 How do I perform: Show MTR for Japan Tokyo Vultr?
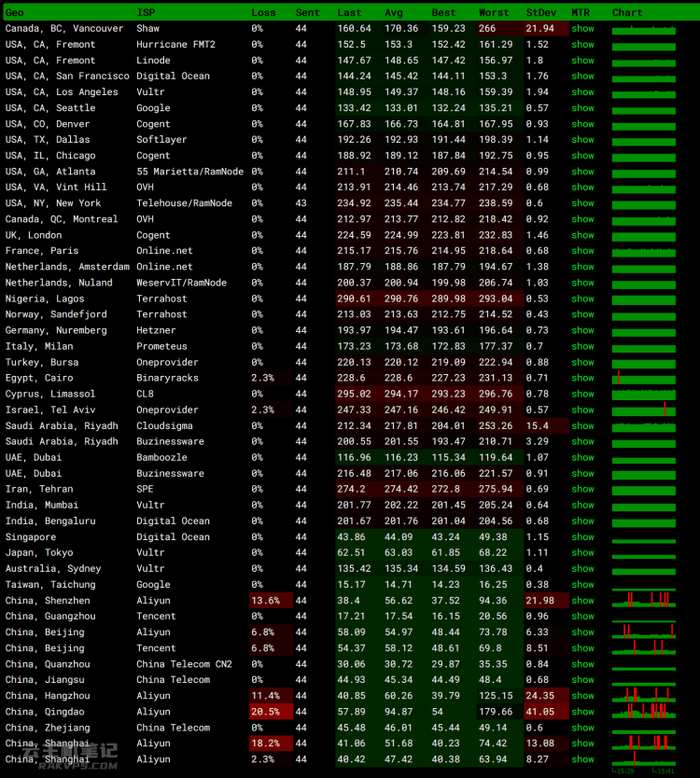(x=582, y=553)
